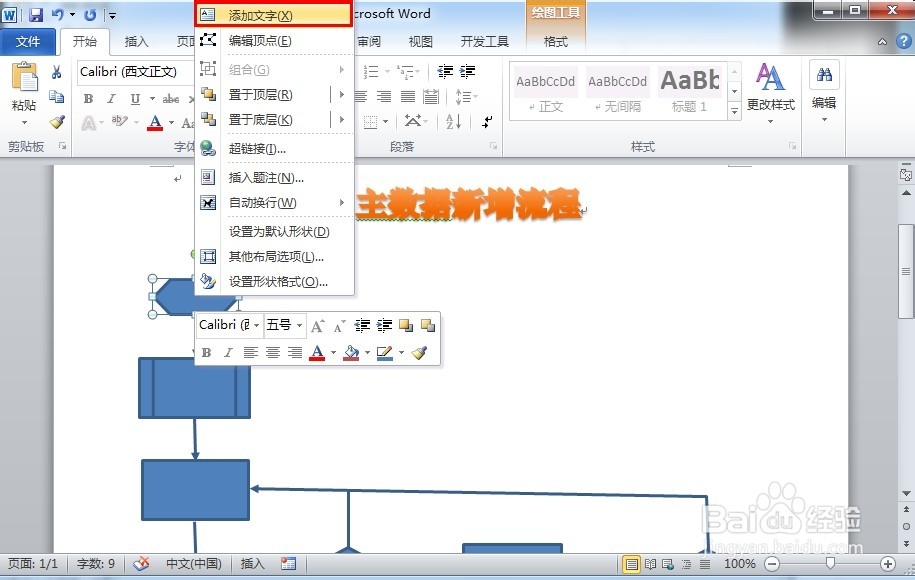Apply the 标题 1 heading style
This screenshot has height=580, width=915.
tap(690, 93)
